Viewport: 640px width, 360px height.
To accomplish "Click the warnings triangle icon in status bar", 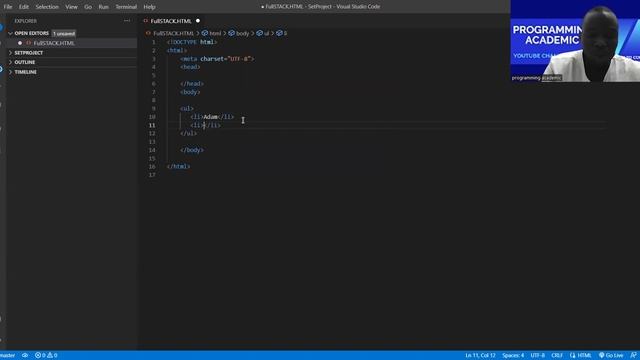I will tap(52, 356).
